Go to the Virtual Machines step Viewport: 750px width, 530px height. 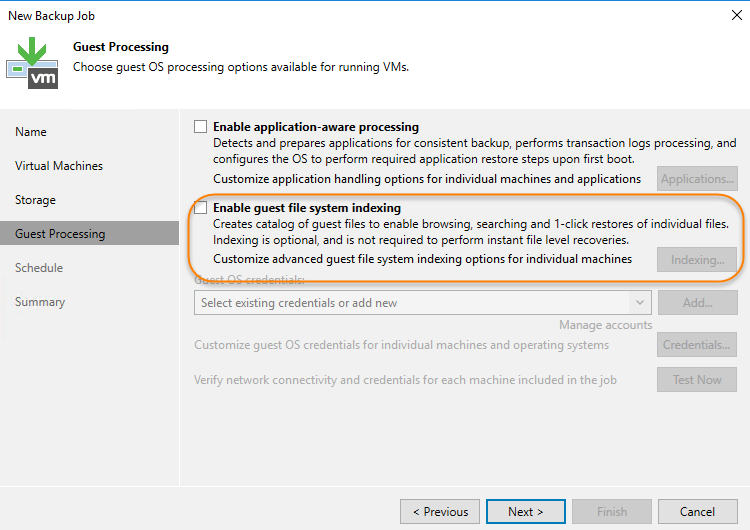click(59, 166)
